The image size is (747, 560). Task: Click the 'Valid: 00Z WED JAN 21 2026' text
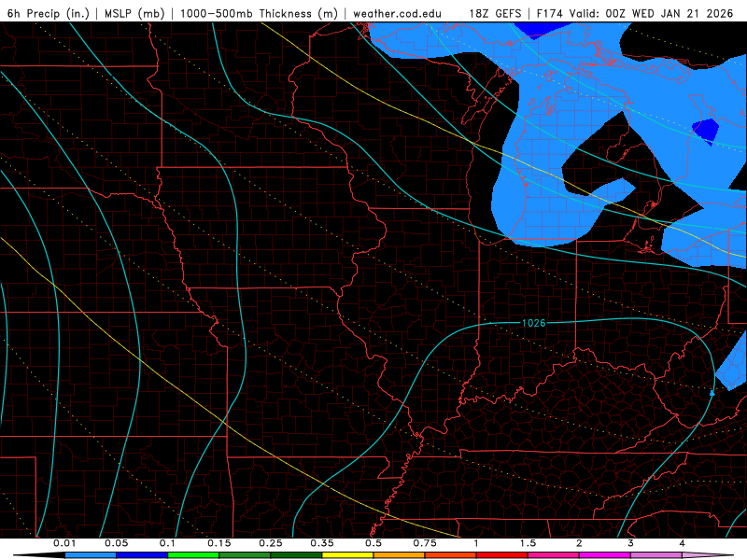click(x=651, y=13)
